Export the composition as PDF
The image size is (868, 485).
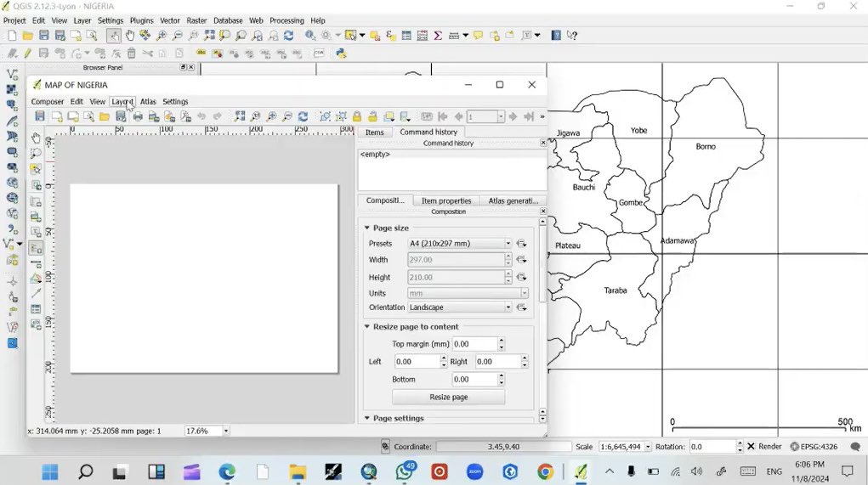point(186,116)
